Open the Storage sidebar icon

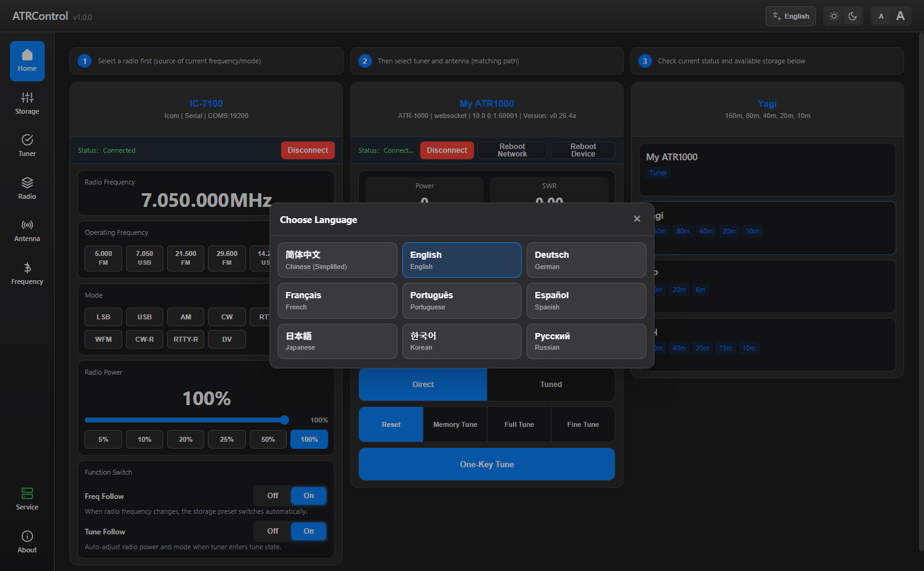27,104
